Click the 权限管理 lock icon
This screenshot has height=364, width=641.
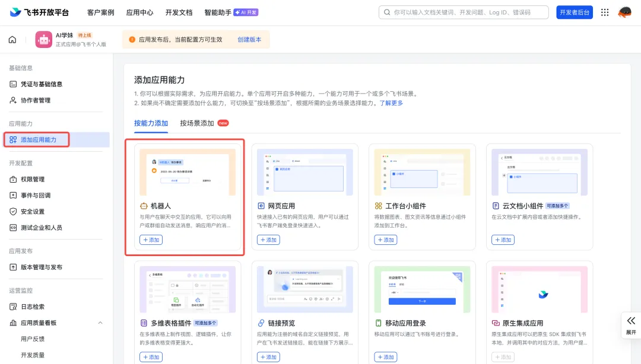click(x=13, y=180)
